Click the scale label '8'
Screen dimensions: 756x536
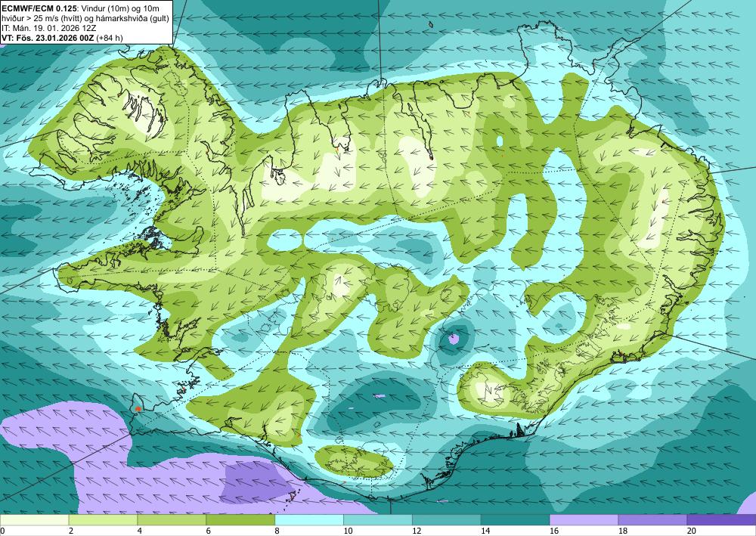277,531
